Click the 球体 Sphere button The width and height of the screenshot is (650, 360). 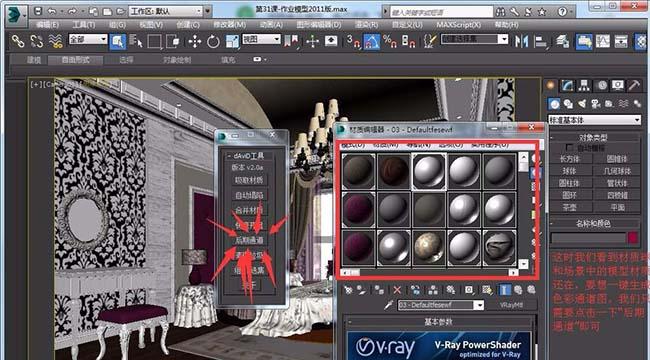[x=570, y=171]
